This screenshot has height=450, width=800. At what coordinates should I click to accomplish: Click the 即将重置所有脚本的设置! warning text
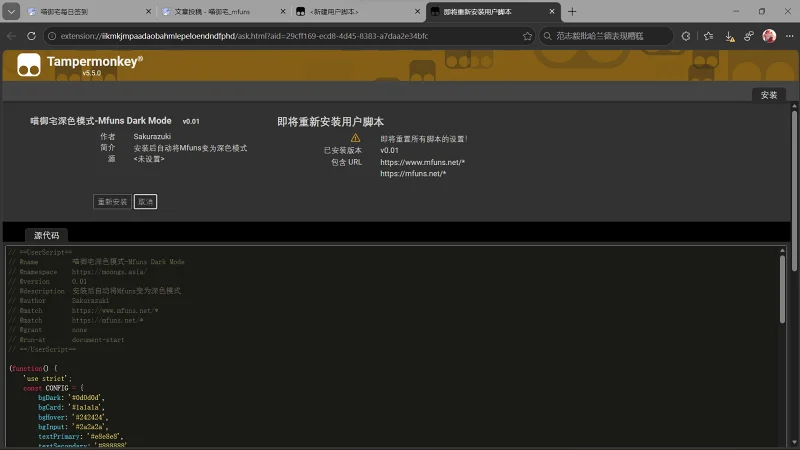tap(423, 139)
